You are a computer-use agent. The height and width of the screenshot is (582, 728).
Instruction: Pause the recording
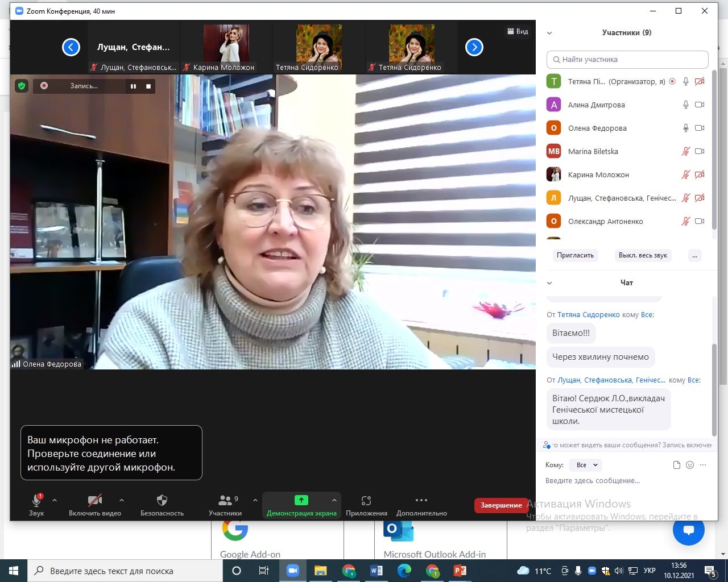133,86
